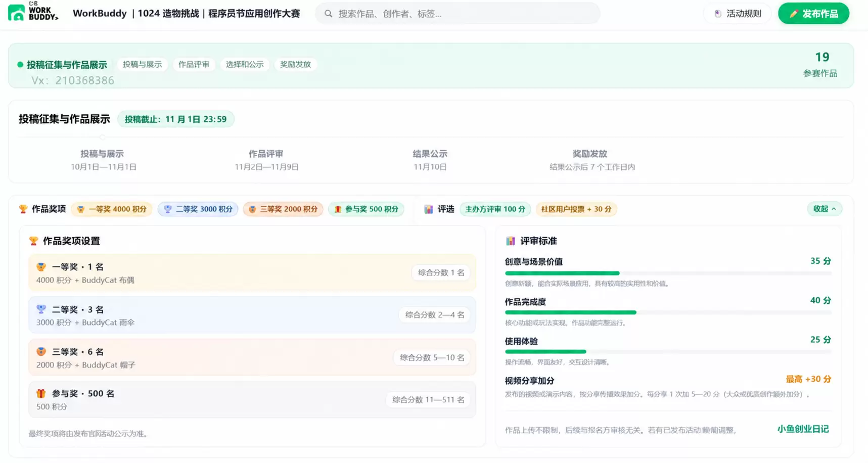Click the 综合分数 5—10 名 badge
This screenshot has height=463, width=868.
pyautogui.click(x=432, y=357)
